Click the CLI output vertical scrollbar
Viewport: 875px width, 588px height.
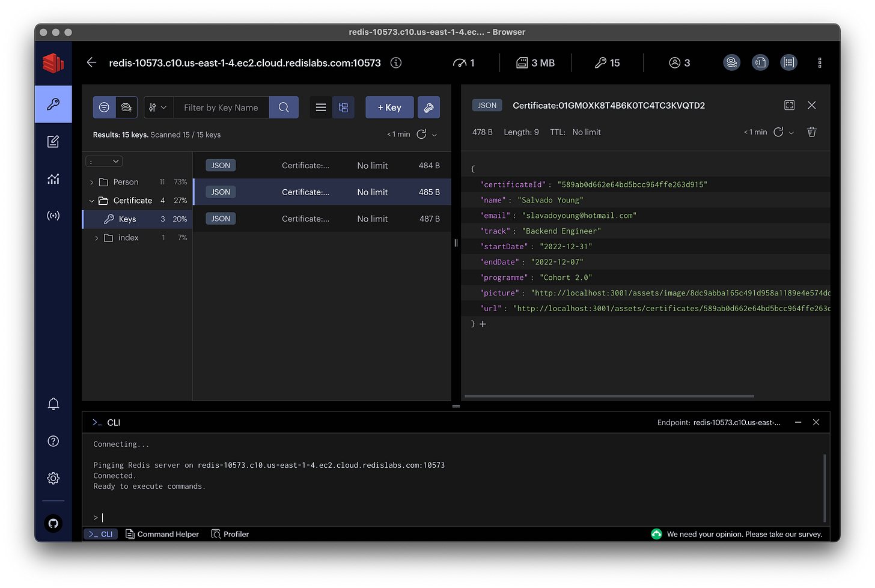(x=825, y=488)
